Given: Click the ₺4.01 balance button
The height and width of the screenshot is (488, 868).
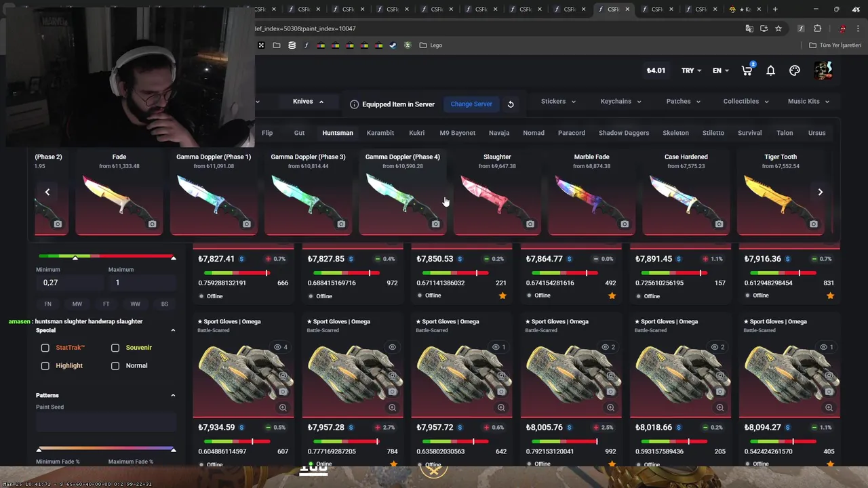Looking at the screenshot, I should pyautogui.click(x=656, y=70).
